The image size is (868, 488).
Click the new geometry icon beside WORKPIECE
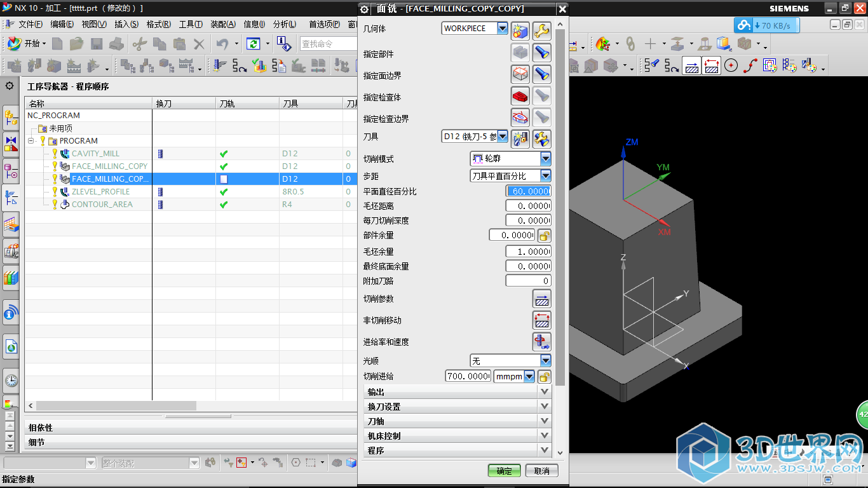(x=520, y=30)
